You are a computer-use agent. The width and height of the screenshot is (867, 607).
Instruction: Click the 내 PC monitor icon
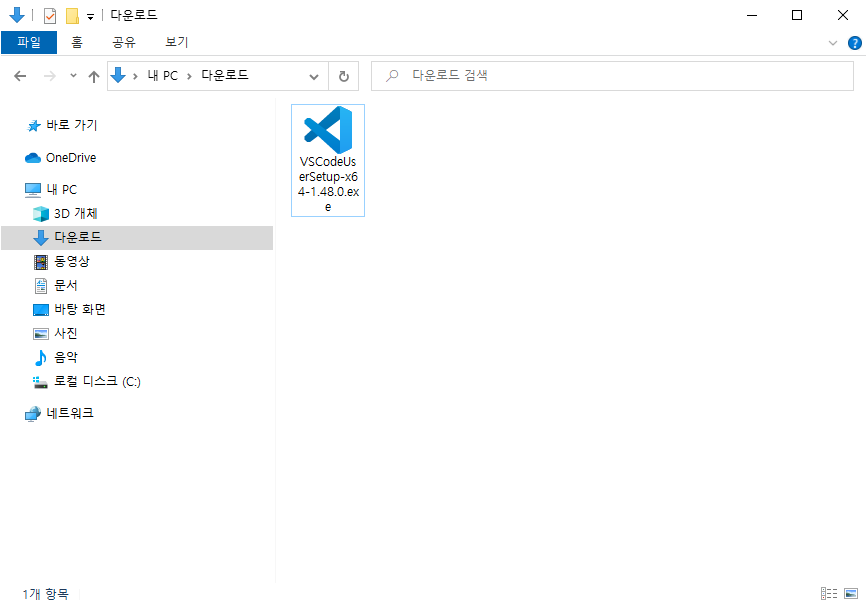point(33,190)
